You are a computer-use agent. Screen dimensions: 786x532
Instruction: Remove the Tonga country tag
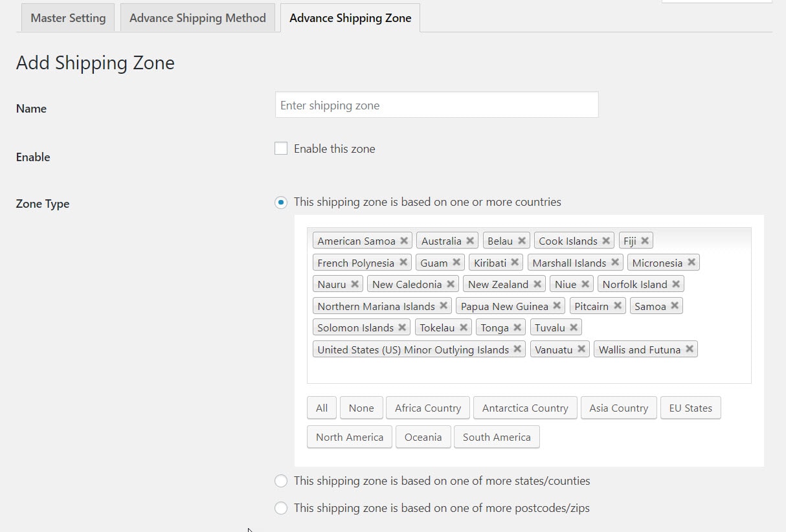coord(517,327)
